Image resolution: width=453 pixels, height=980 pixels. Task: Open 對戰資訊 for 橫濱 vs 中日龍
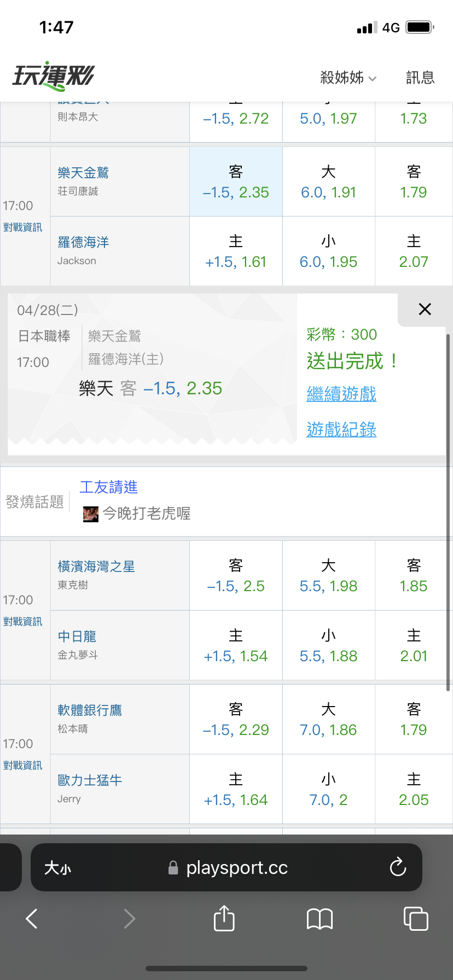22,622
